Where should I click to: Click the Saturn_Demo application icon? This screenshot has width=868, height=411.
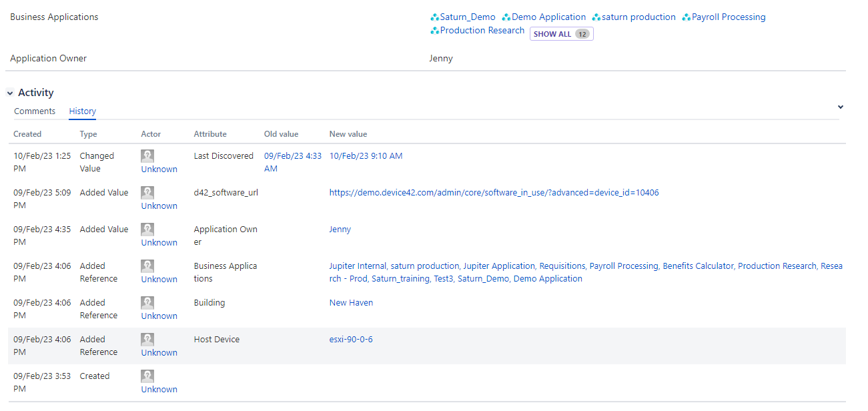point(434,17)
